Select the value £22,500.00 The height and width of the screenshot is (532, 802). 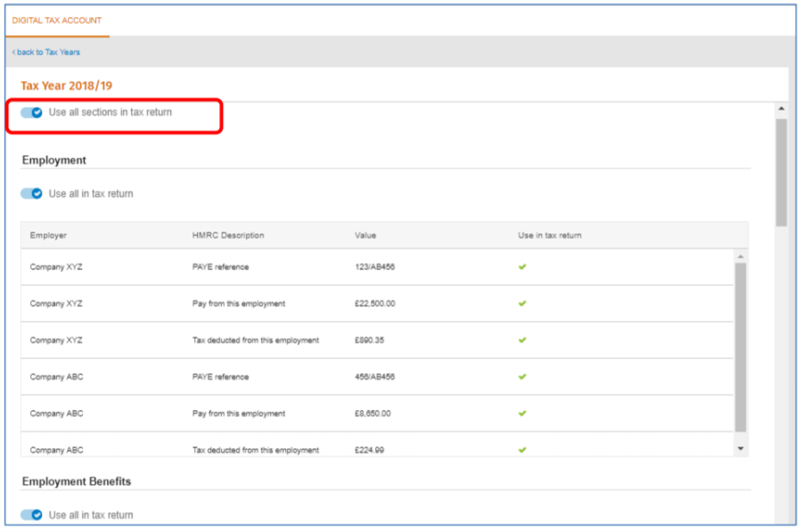click(x=375, y=304)
